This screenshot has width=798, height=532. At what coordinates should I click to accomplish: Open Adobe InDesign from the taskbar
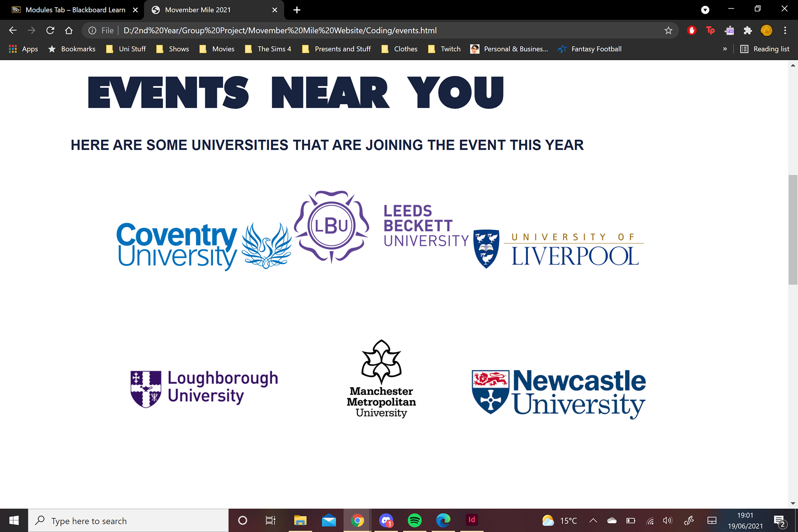pos(472,520)
